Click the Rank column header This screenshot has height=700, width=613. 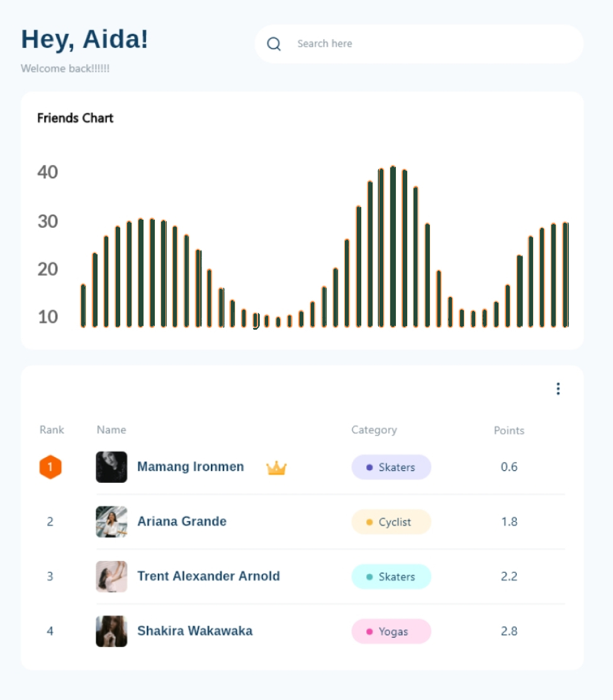click(x=52, y=430)
